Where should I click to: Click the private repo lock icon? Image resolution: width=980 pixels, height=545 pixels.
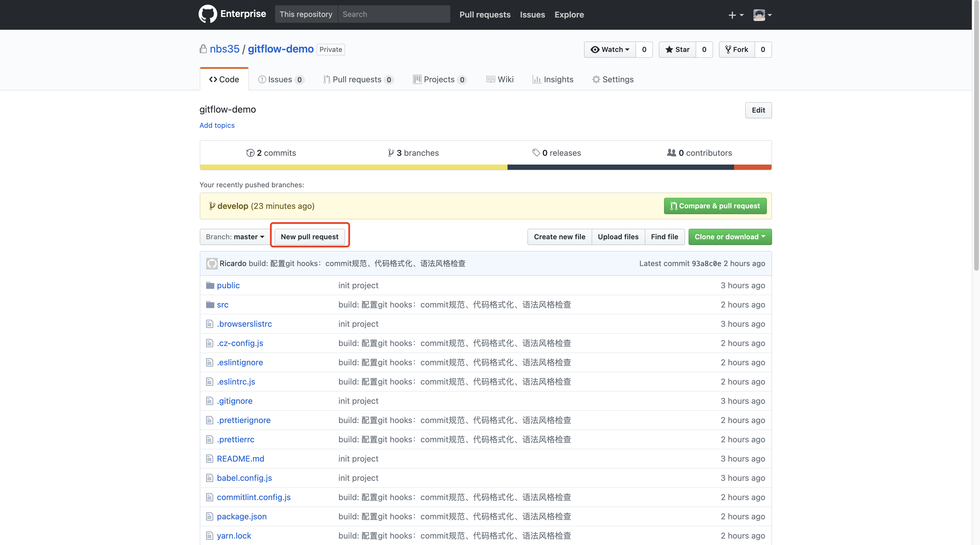point(203,49)
